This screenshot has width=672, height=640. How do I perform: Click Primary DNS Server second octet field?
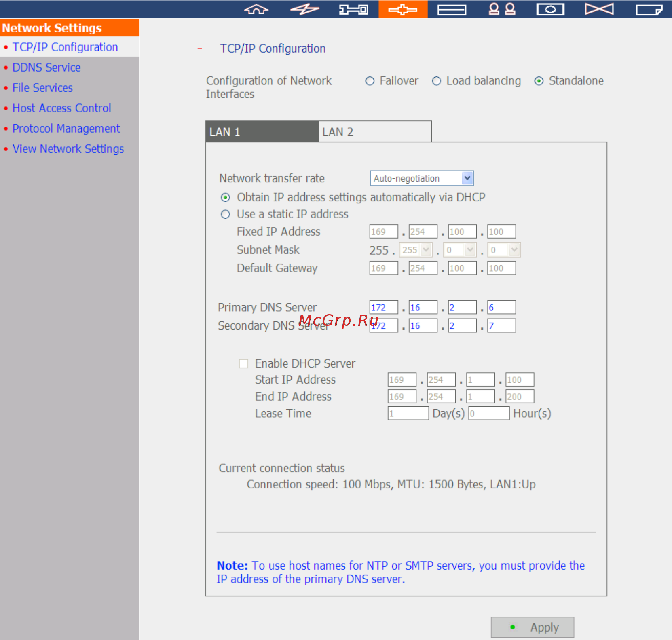point(423,308)
